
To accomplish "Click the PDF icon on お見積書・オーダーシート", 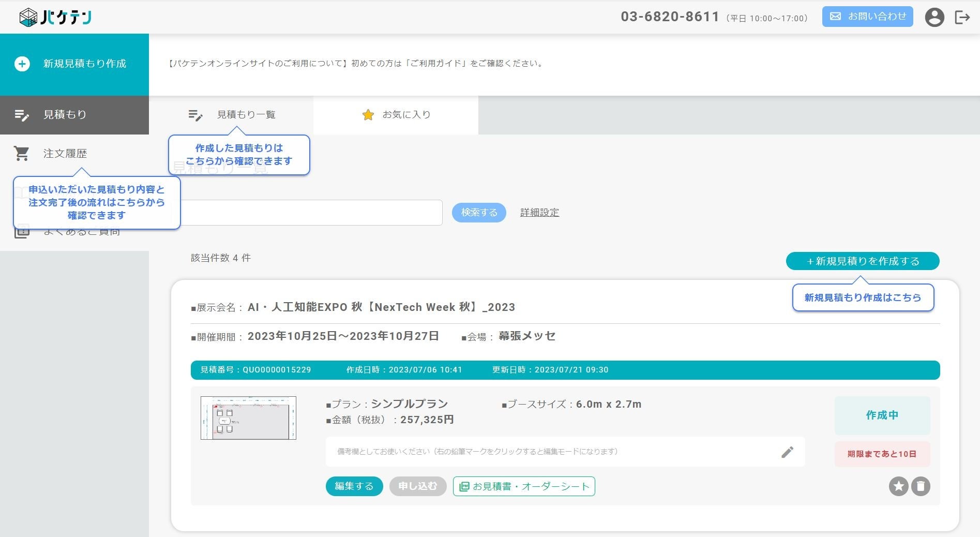I will (464, 486).
